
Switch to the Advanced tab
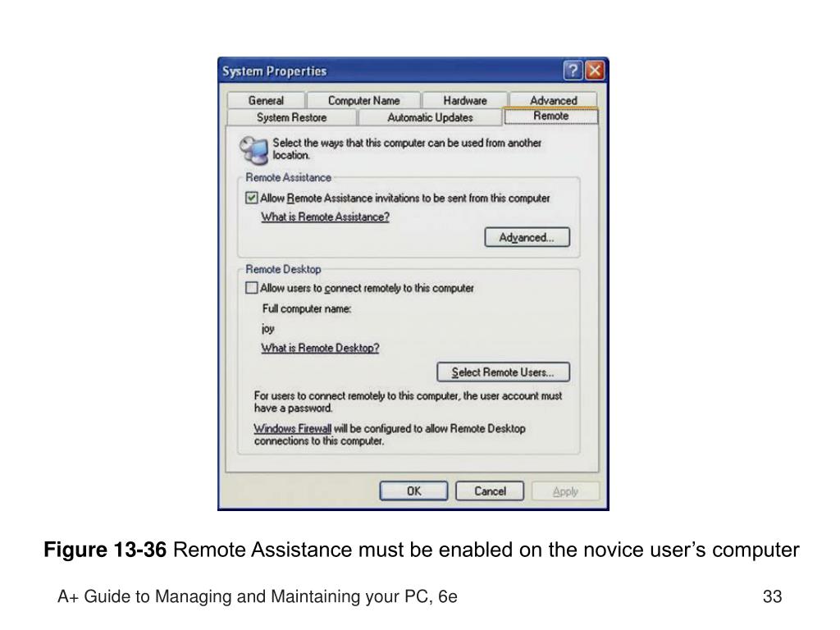(x=554, y=100)
